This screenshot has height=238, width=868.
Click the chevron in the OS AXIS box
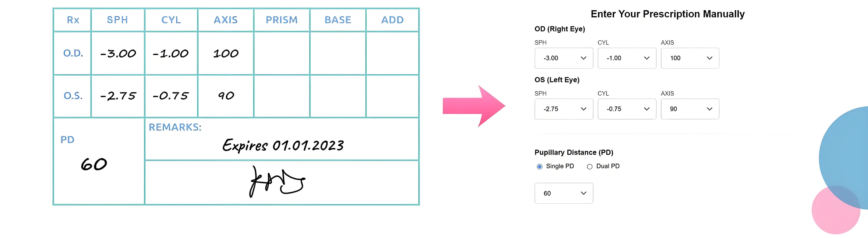[710, 109]
